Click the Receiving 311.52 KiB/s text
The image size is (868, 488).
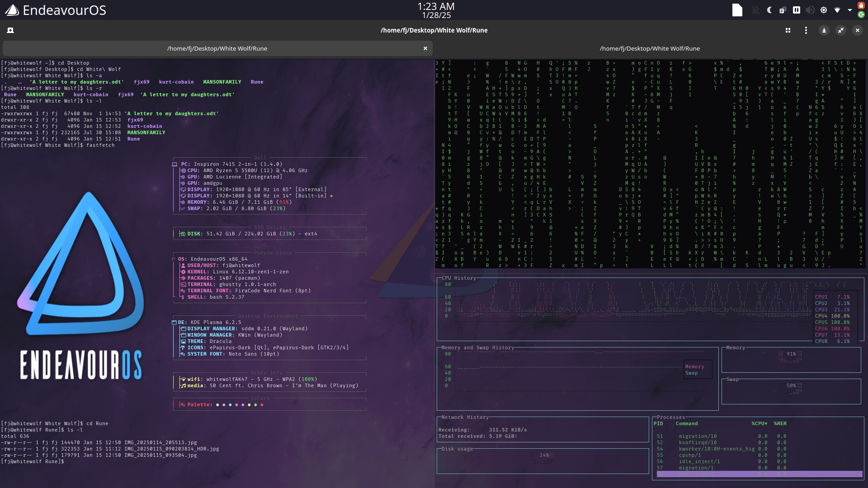point(482,430)
